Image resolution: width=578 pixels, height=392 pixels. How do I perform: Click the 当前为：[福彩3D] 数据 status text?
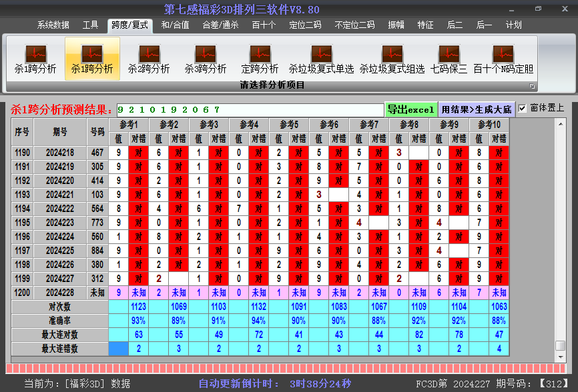click(77, 384)
